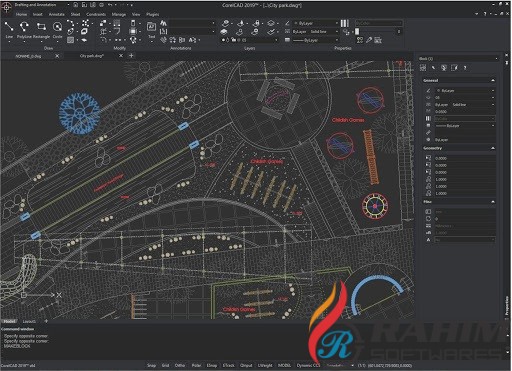Select the Rectangle tool
Image resolution: width=512 pixels, height=371 pixels.
pyautogui.click(x=41, y=29)
